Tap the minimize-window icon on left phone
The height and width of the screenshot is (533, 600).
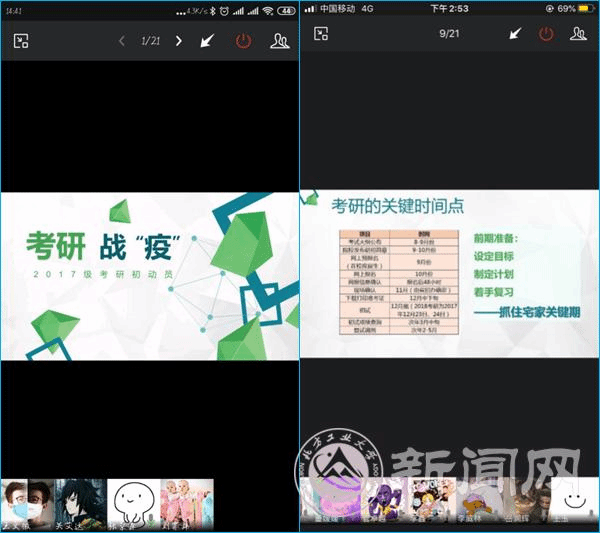[x=21, y=41]
